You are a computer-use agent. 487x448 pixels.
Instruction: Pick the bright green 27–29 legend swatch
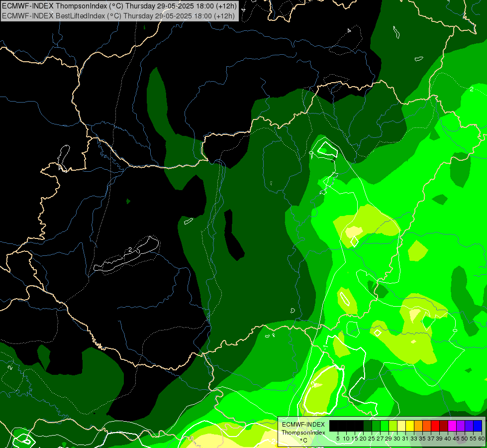(385, 426)
